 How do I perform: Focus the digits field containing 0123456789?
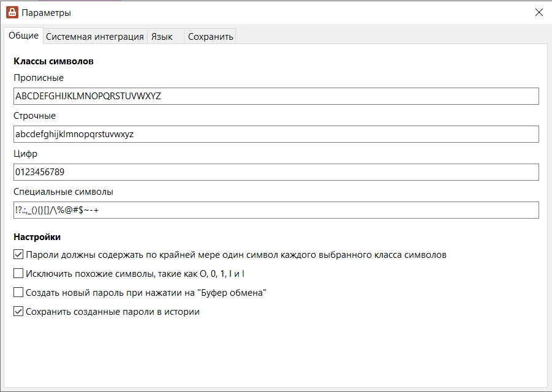[x=276, y=172]
